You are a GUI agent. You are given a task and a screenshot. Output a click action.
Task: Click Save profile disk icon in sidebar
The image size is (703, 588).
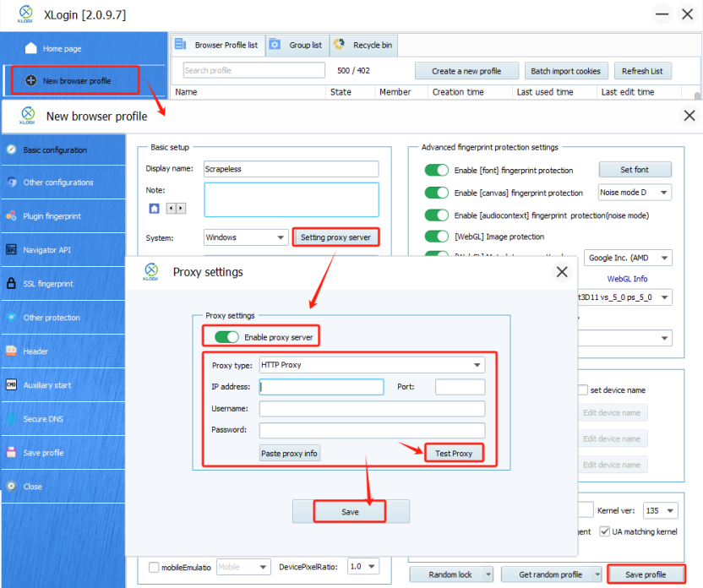click(x=12, y=452)
